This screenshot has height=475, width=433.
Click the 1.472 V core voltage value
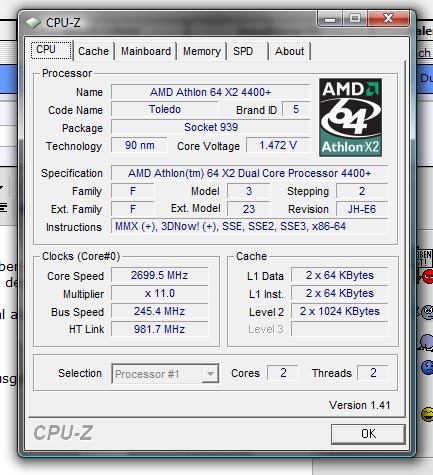278,145
